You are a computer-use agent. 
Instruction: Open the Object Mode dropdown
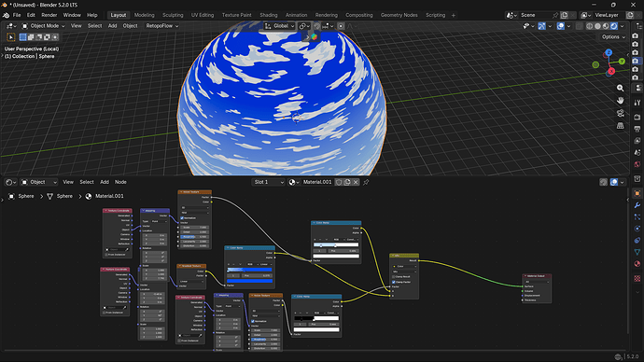44,26
